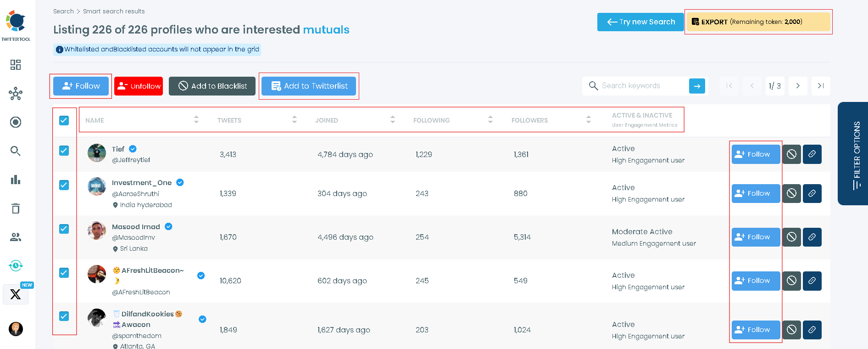Click the bulk Follow button
Image resolution: width=868 pixels, height=349 pixels.
click(81, 86)
